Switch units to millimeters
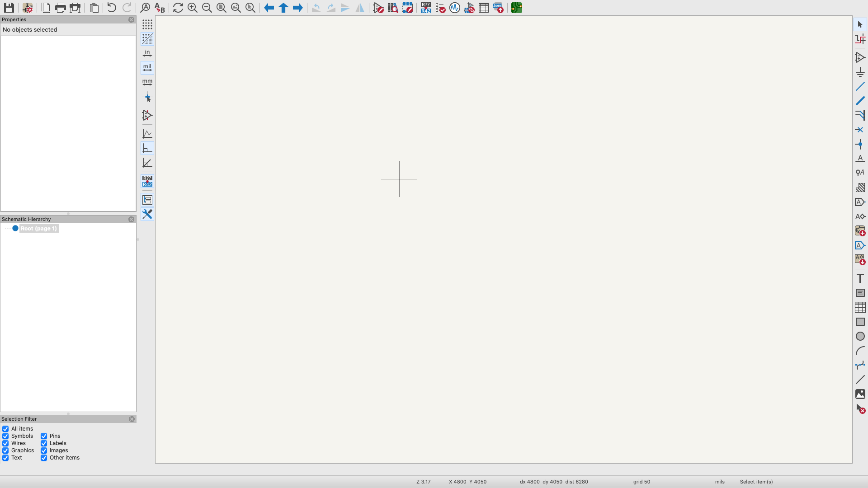The height and width of the screenshot is (488, 868). pos(147,82)
